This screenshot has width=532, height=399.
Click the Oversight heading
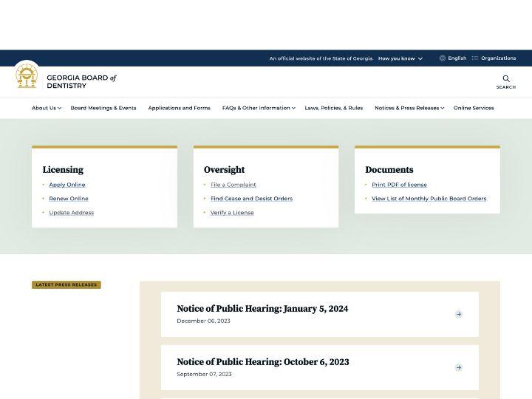224,170
